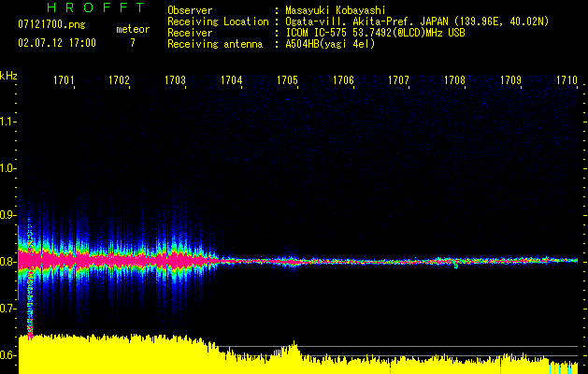Click the 1.0 kHz axis label
588x374 pixels.
(7, 168)
